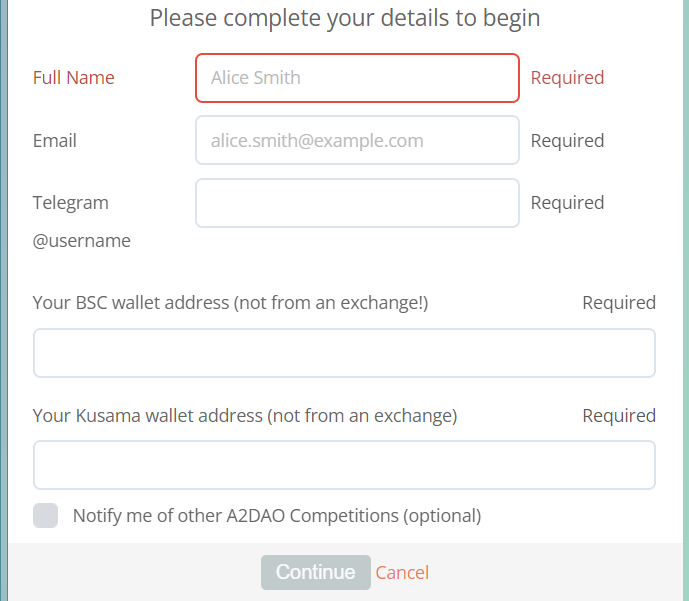Click the BSC wallet address field
Image resolution: width=689 pixels, height=601 pixels.
tap(344, 353)
